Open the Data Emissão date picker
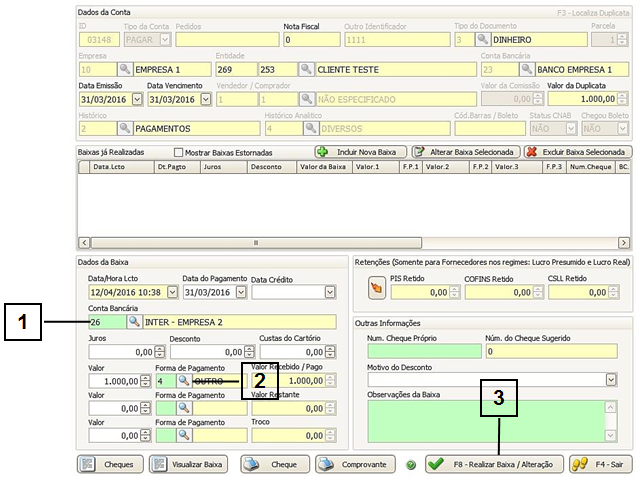637x486 pixels. pyautogui.click(x=135, y=99)
